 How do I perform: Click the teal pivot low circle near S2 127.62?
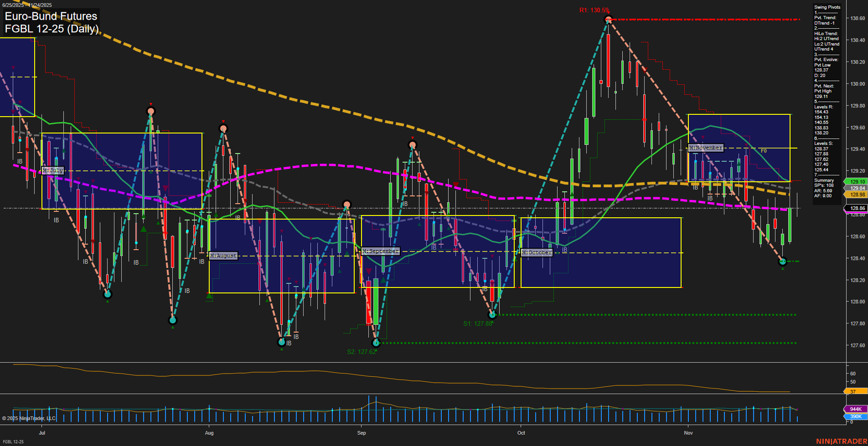tap(375, 343)
